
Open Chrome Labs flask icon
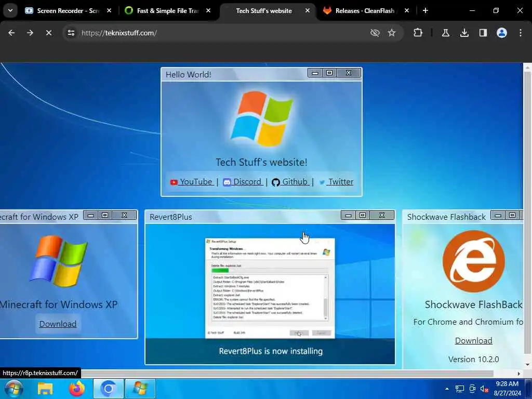tap(445, 33)
